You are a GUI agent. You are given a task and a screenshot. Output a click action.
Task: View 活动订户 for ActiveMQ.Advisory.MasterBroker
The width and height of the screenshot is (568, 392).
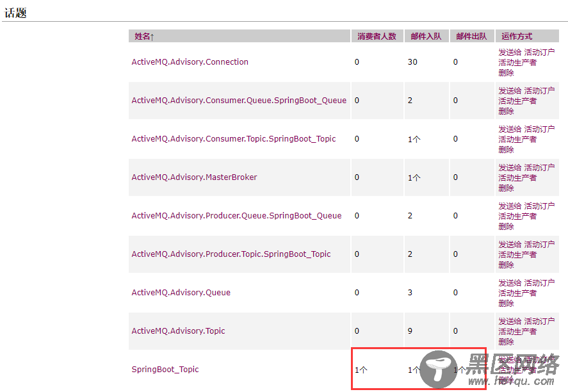point(539,167)
